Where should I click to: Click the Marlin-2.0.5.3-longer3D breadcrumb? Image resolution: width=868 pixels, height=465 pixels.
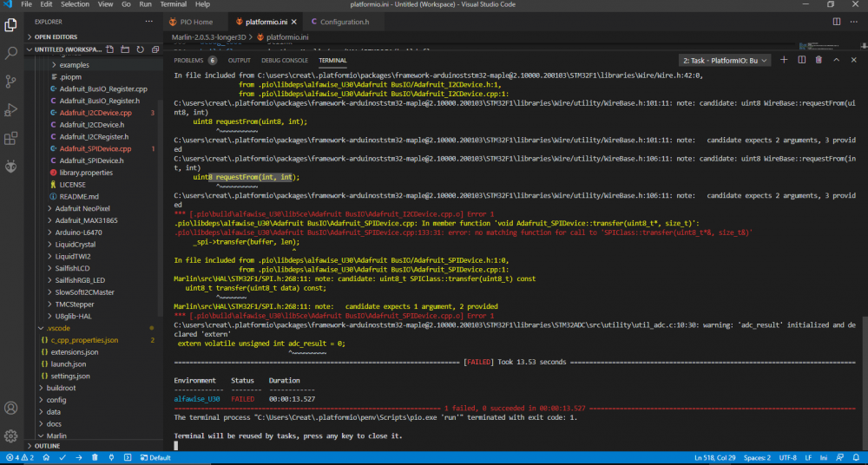pyautogui.click(x=208, y=37)
